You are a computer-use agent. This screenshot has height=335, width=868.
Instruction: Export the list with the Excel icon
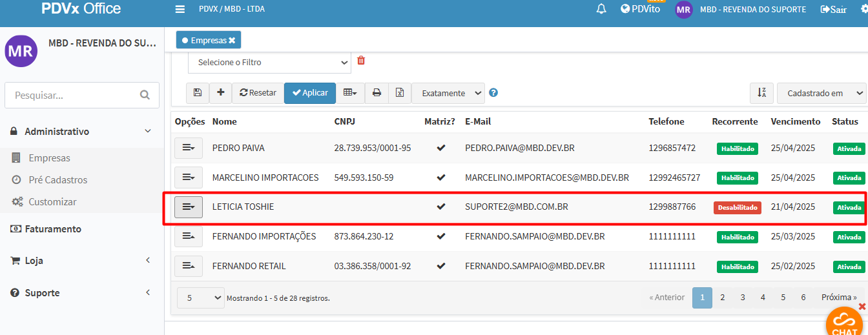coord(400,93)
